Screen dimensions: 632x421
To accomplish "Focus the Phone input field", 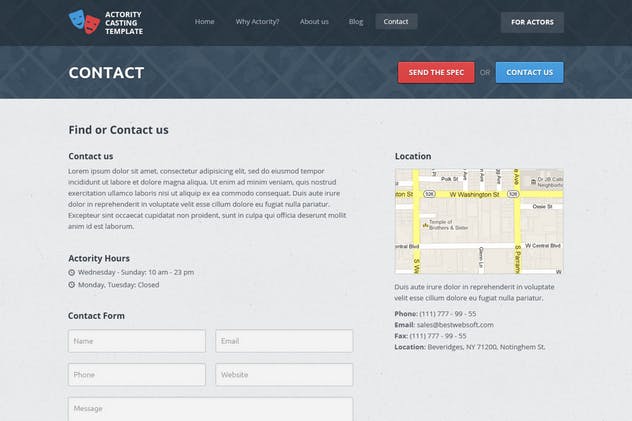I will coord(137,375).
